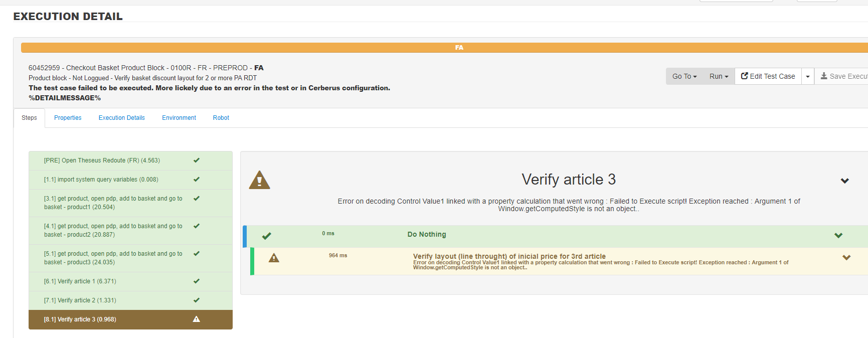Click the large warning icon beside Verify article 3 header
Image resolution: width=868 pixels, height=338 pixels.
coord(259,180)
